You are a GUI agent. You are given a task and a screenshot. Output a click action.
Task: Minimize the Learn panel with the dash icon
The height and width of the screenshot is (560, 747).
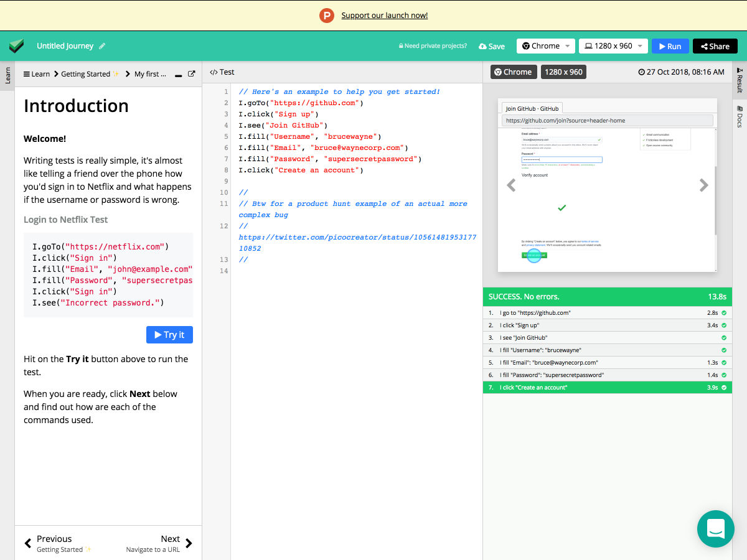pos(178,75)
